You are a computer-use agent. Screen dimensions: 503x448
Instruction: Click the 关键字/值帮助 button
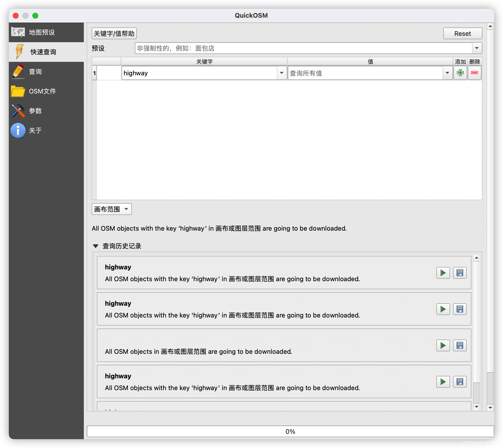[x=114, y=34]
